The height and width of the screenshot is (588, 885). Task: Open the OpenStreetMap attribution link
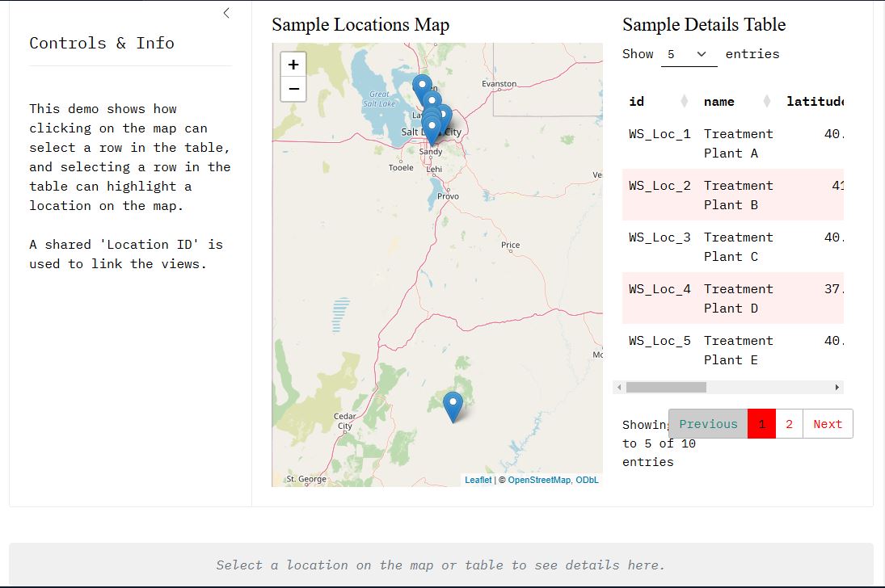tap(539, 480)
